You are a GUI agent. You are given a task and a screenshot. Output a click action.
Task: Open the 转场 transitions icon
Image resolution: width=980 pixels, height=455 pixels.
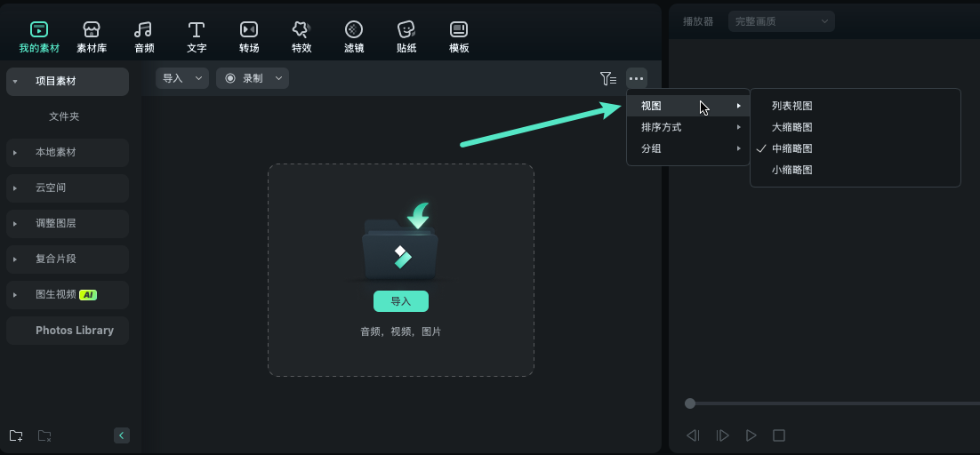[249, 36]
